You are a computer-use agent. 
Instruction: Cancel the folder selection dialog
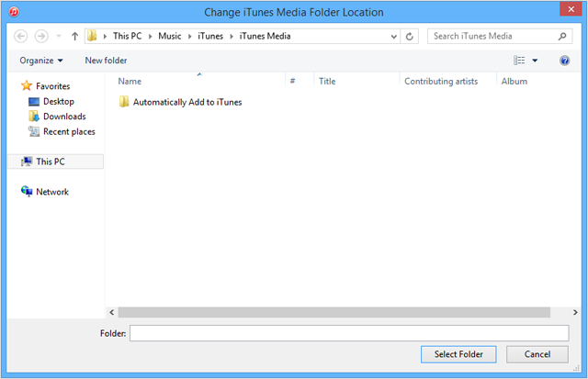coord(537,354)
